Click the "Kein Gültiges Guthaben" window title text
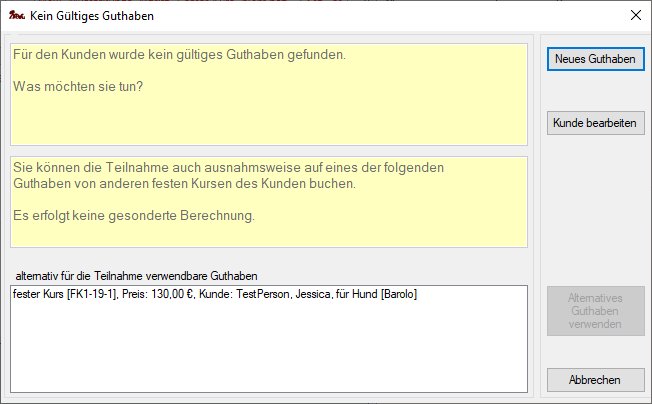Image resolution: width=652 pixels, height=404 pixels. pos(93,15)
